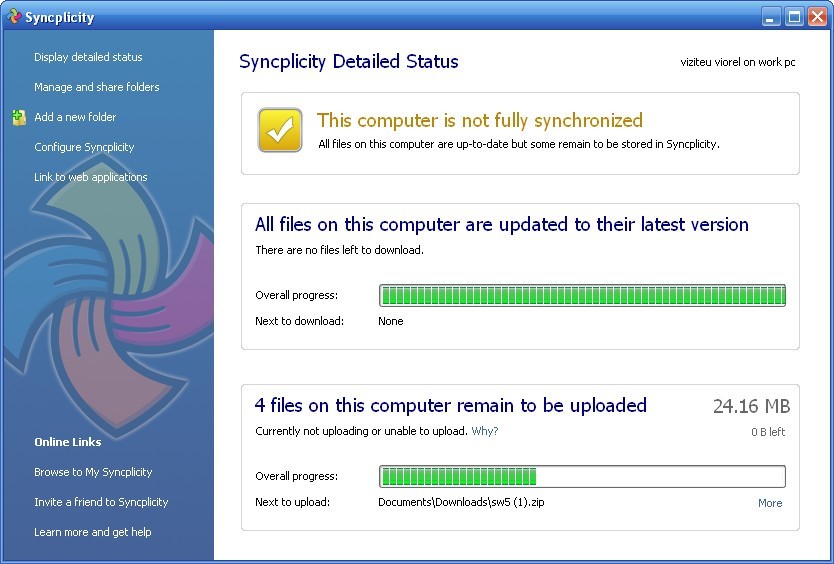The height and width of the screenshot is (564, 834).
Task: Click the download overall progress bar
Action: 582,295
